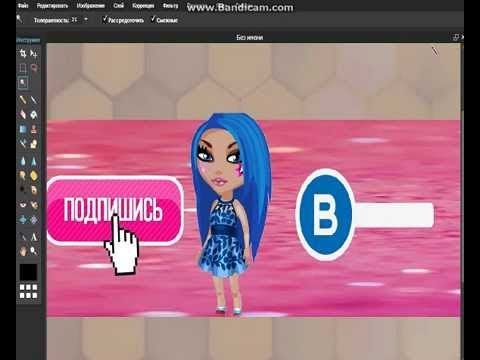The image size is (480, 360).
Task: Select the Crop tool
Action: 23,53
